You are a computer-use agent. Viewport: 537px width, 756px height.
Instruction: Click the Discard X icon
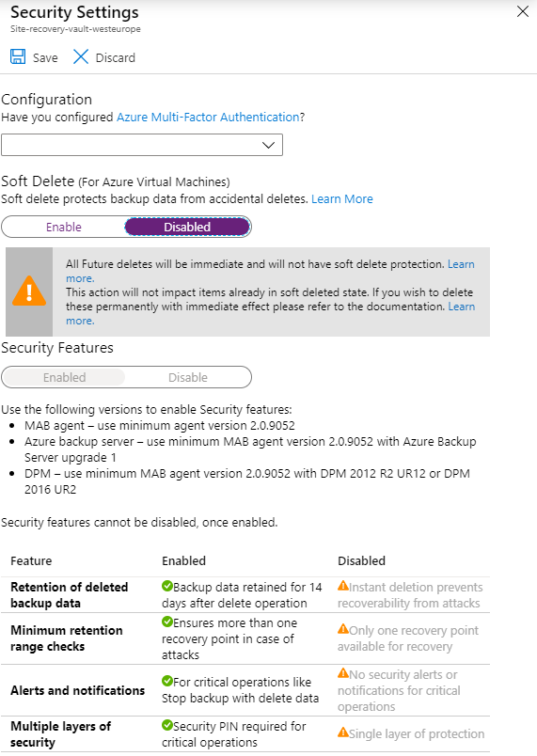81,57
